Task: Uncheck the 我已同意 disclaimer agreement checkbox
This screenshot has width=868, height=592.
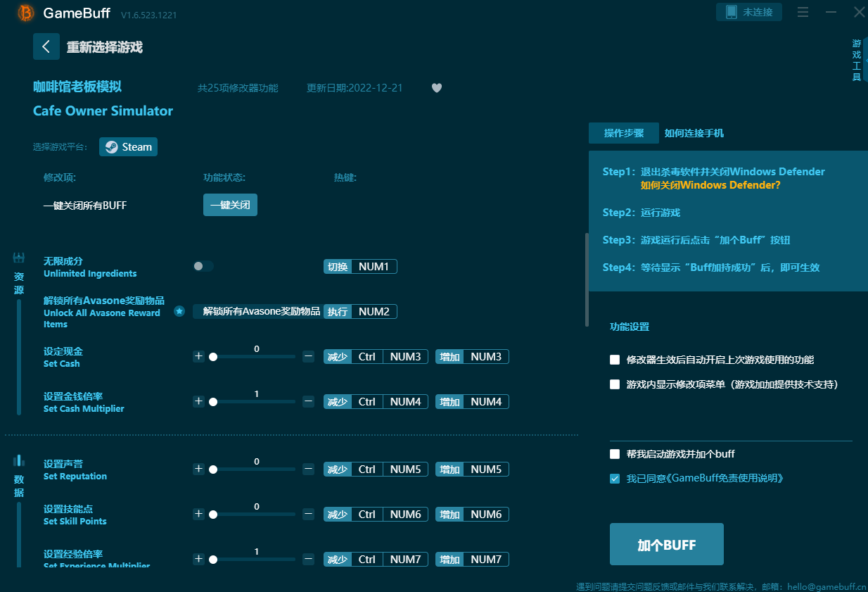Action: point(615,479)
